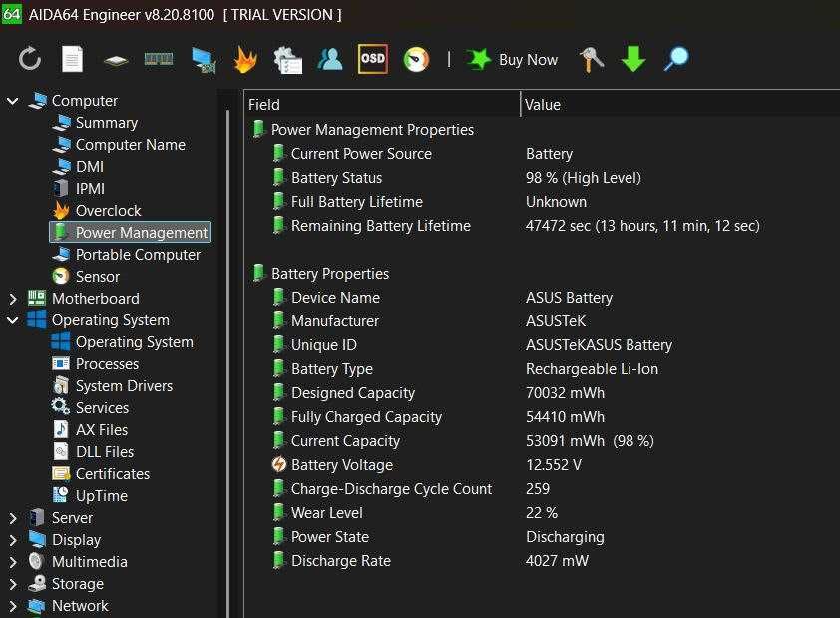Select Overclock in the tree
The height and width of the screenshot is (618, 840).
coord(108,210)
